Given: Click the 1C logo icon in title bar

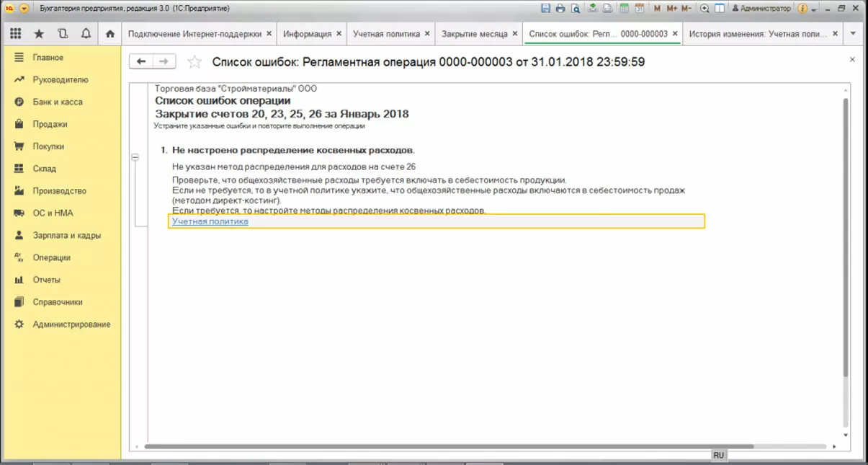Looking at the screenshot, I should click(x=9, y=9).
